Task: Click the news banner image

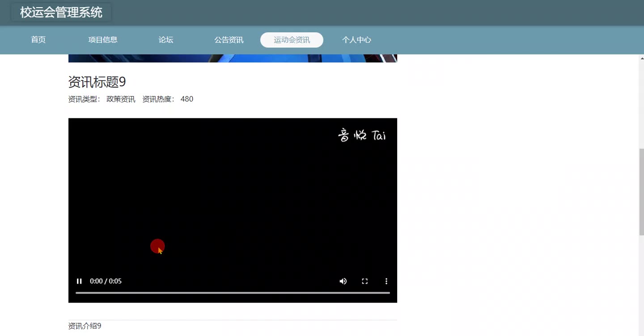Action: 233,58
